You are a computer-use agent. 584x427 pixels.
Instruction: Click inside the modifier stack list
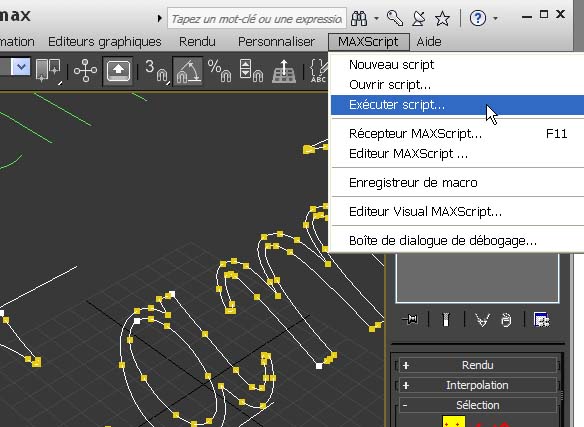[477, 277]
